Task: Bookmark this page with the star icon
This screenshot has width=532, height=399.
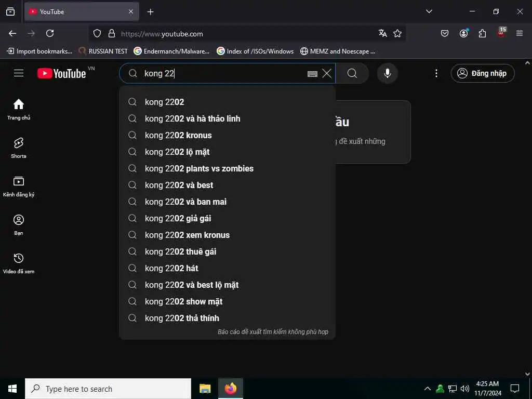Action: 397,34
